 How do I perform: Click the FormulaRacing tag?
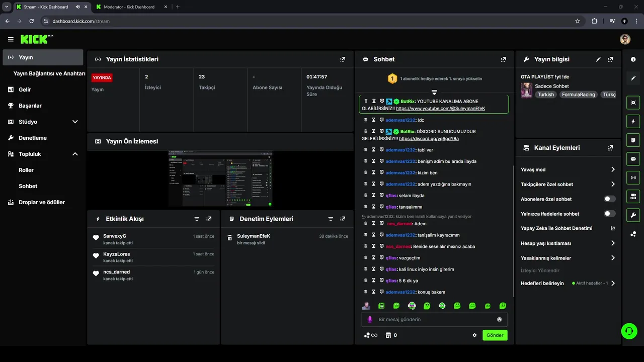coord(578,95)
